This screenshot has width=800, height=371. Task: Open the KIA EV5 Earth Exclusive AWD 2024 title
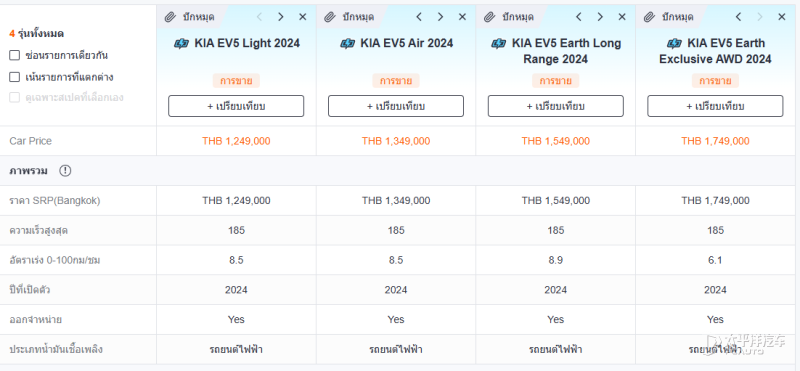pyautogui.click(x=715, y=51)
